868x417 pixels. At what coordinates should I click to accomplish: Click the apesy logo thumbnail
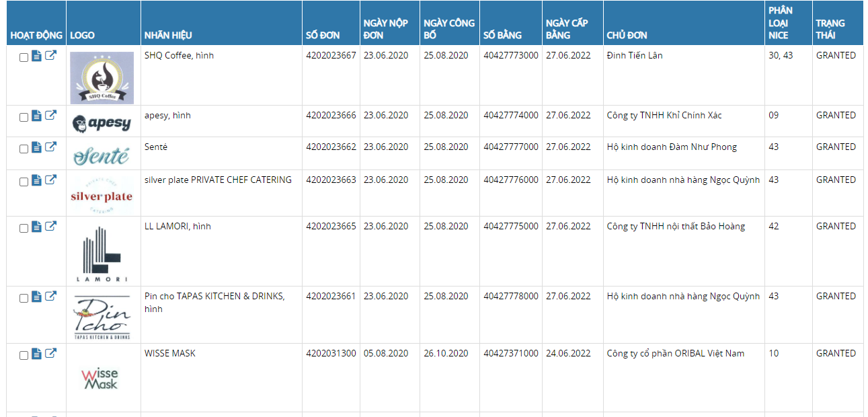(x=101, y=124)
